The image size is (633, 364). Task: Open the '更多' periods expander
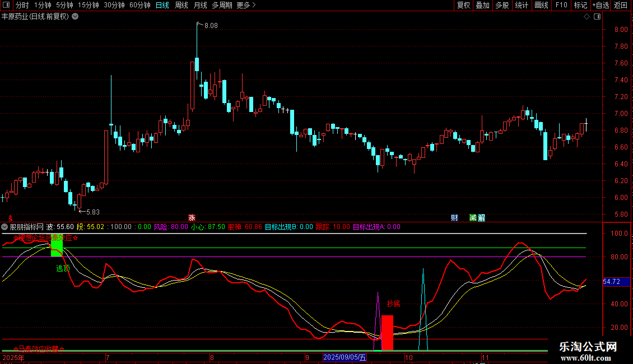pos(246,6)
